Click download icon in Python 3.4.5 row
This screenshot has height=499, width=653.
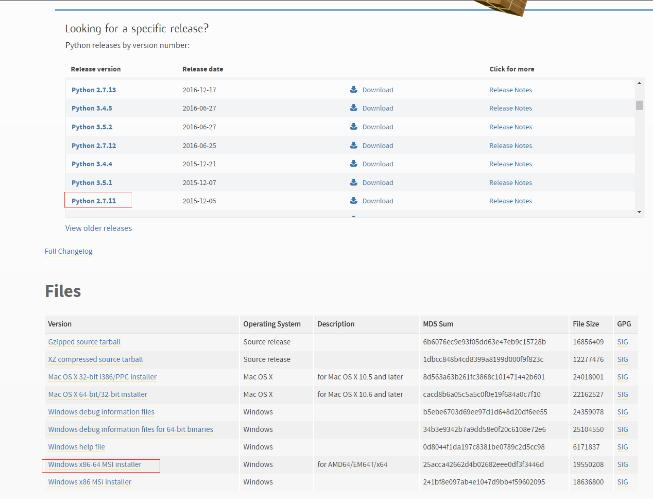[x=354, y=108]
